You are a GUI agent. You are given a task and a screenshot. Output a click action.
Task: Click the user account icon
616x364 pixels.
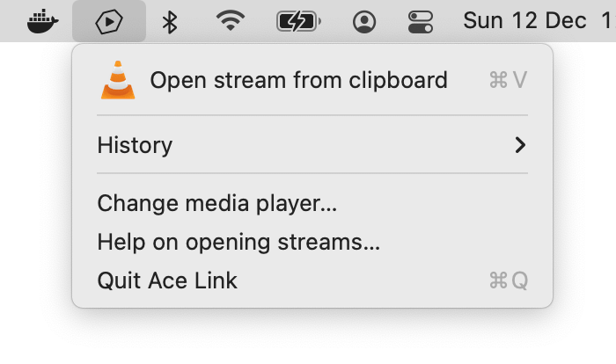point(363,21)
